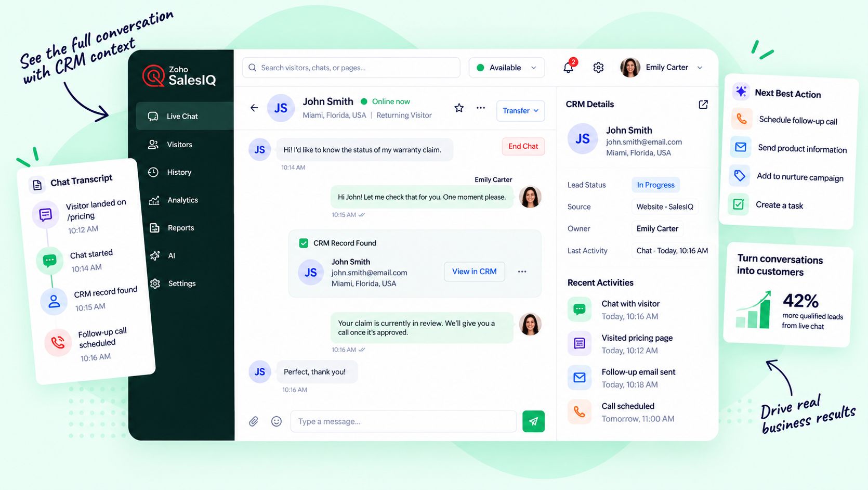Click the Zoho SalesIQ logo
The height and width of the screenshot is (490, 868).
coord(179,76)
